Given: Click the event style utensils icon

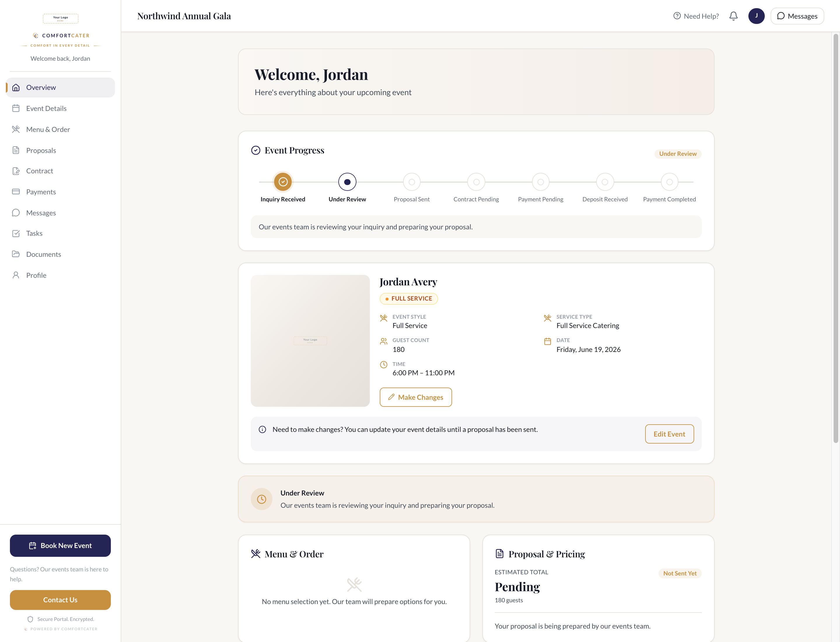Looking at the screenshot, I should (384, 318).
